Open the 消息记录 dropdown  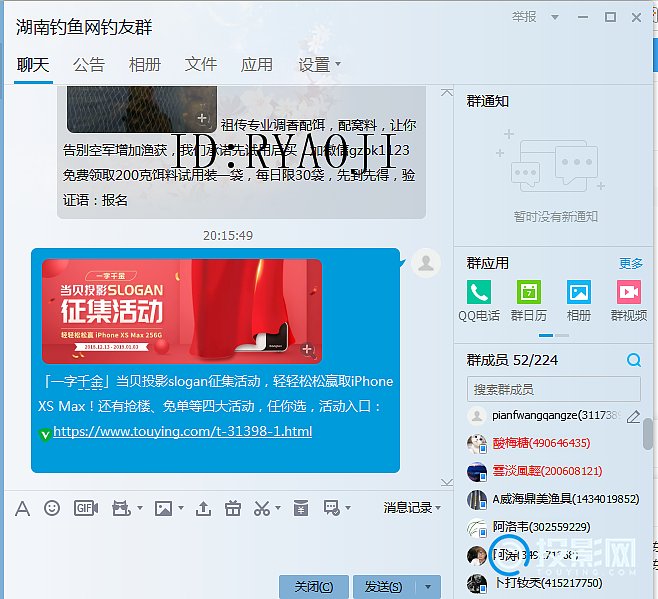click(x=412, y=507)
